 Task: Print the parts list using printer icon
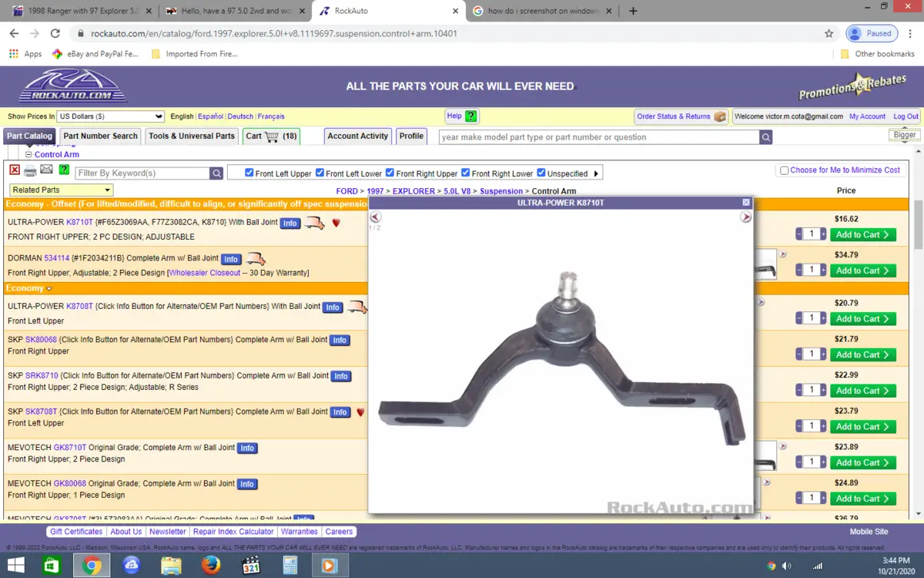coord(30,170)
